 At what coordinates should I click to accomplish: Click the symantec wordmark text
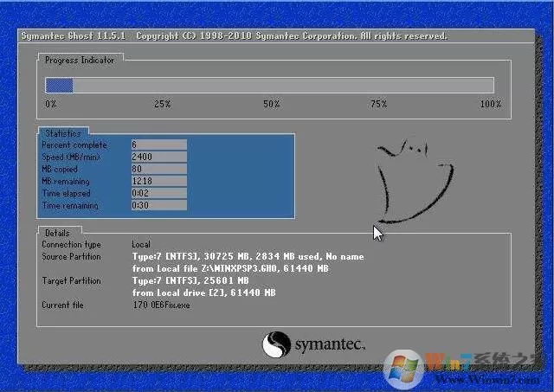[330, 344]
